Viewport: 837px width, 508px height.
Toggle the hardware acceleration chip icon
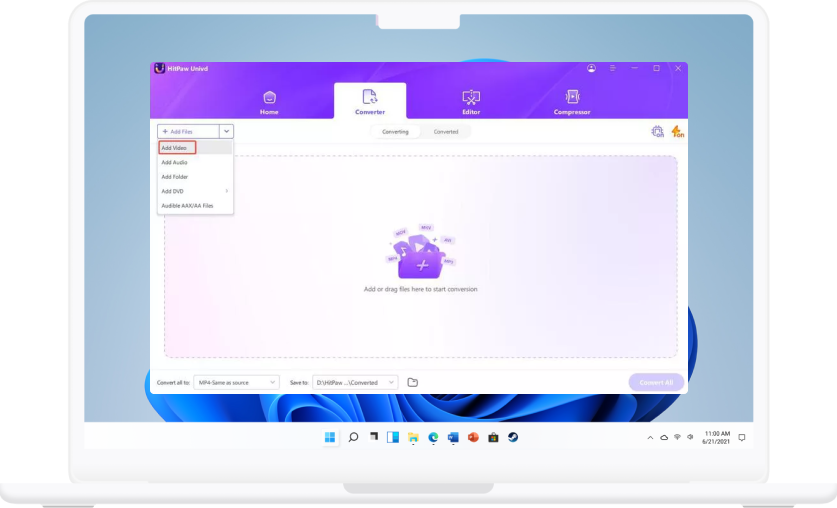(658, 131)
